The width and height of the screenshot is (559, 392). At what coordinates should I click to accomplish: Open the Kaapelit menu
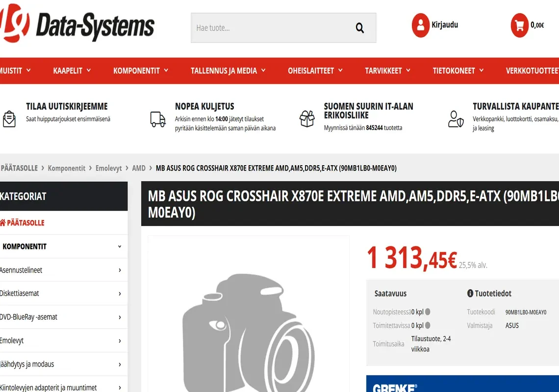click(x=72, y=71)
